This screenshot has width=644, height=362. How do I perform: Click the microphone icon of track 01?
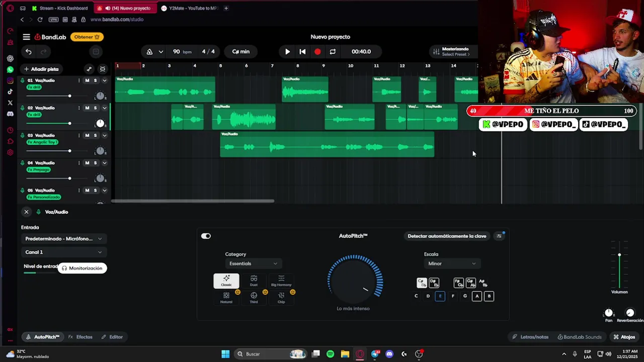point(23,80)
